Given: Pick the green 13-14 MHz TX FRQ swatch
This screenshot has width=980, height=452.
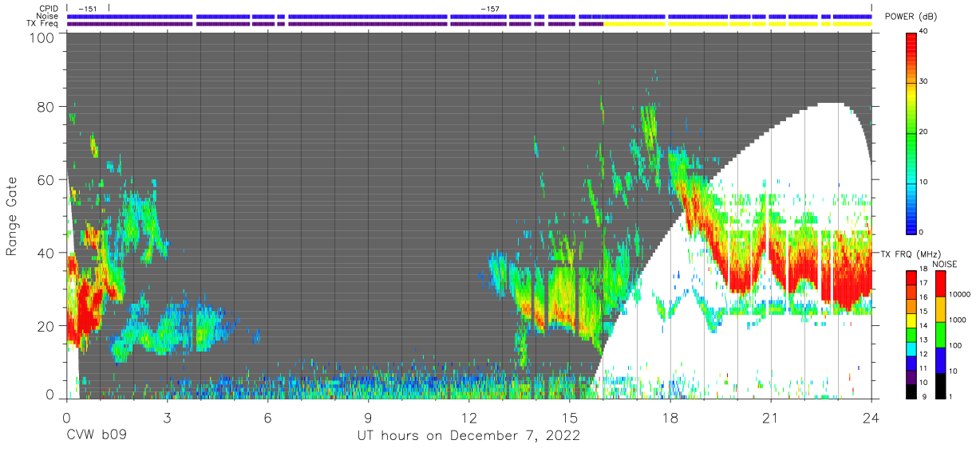Looking at the screenshot, I should (911, 334).
